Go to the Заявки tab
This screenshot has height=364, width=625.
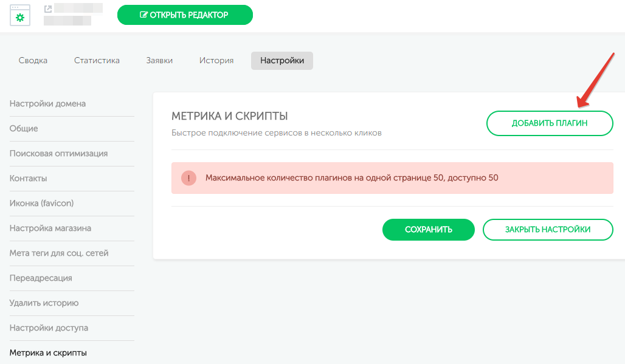159,61
